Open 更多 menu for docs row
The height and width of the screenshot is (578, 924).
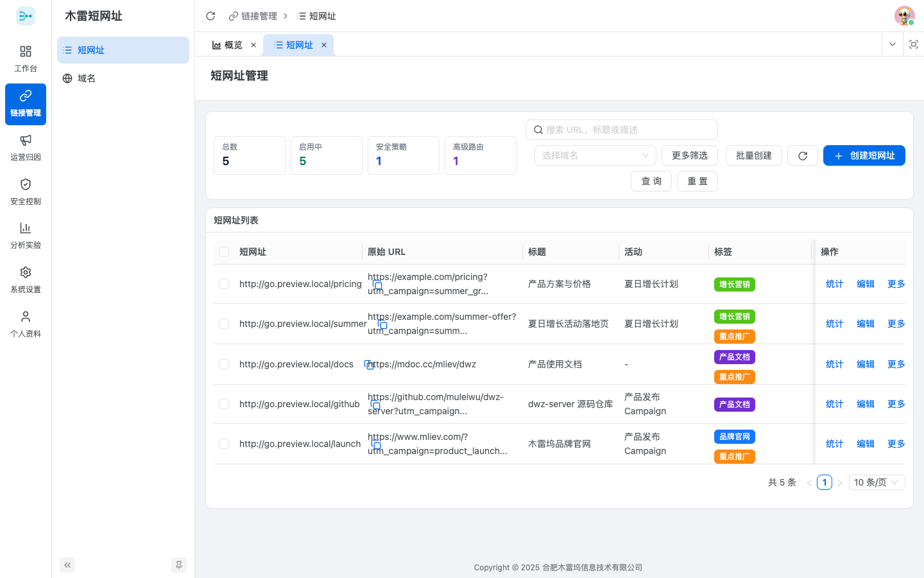896,364
